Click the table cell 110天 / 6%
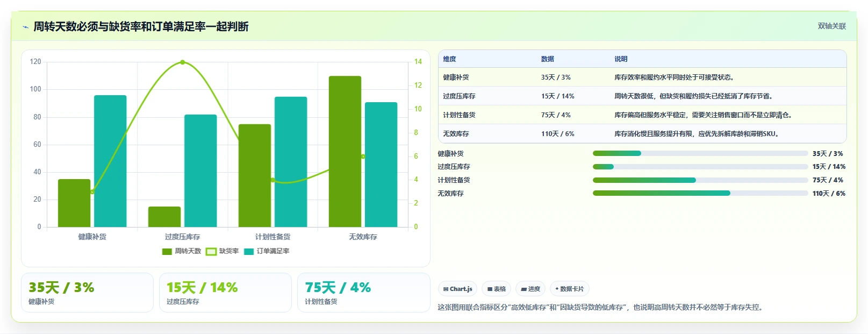 point(557,134)
